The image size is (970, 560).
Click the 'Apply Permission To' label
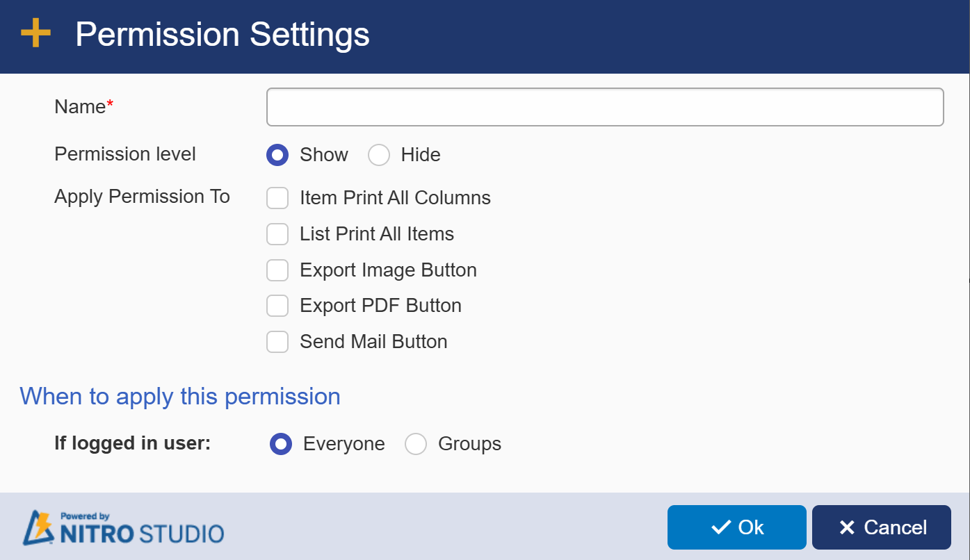(142, 197)
